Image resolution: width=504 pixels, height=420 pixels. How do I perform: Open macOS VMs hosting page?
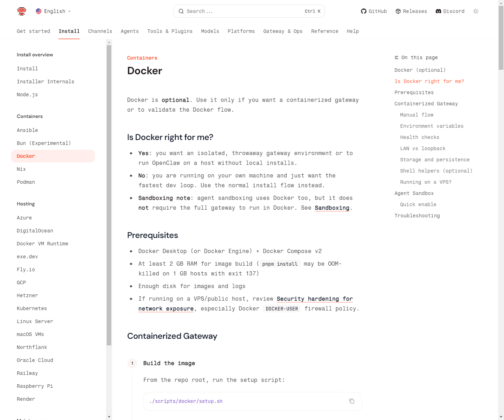click(53, 334)
